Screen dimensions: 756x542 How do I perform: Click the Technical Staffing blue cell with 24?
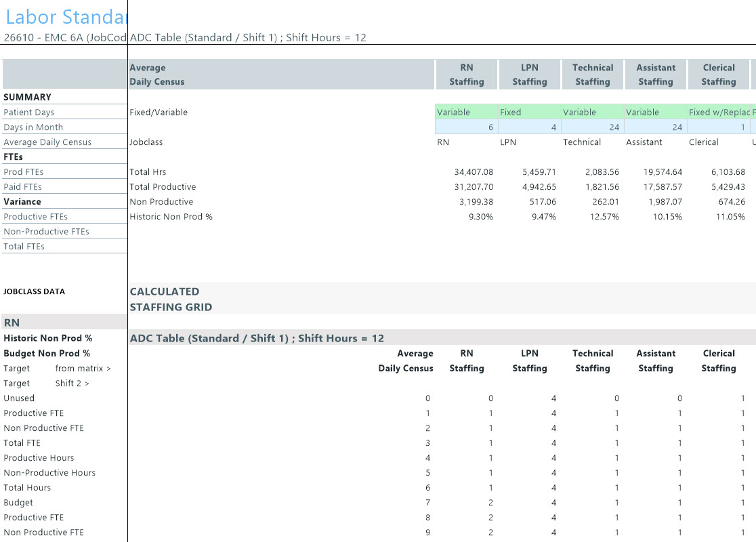point(591,127)
